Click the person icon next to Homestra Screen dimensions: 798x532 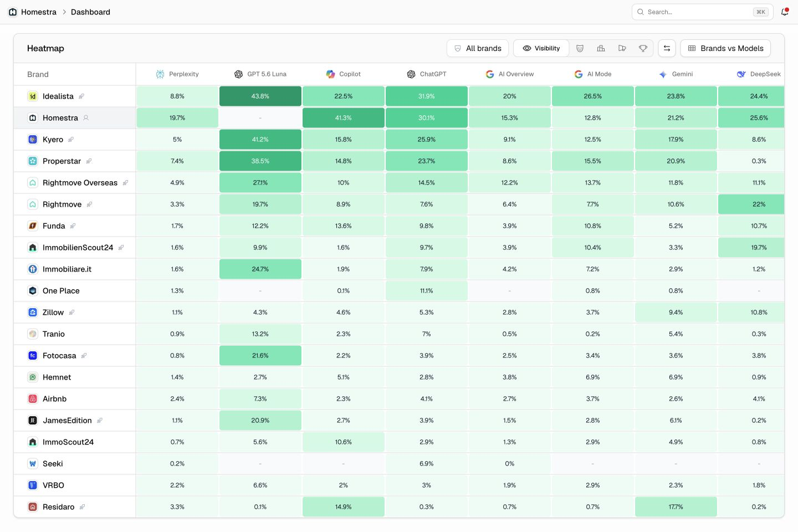[86, 118]
